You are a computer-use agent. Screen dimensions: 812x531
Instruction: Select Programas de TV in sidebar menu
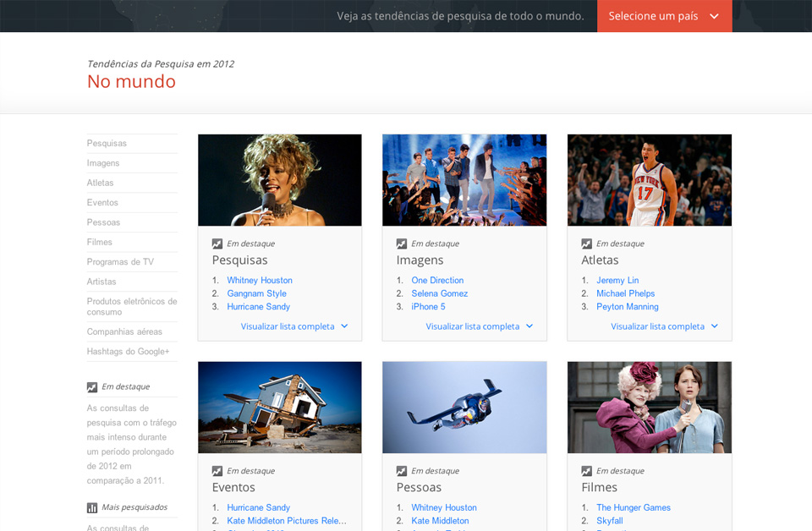click(120, 262)
